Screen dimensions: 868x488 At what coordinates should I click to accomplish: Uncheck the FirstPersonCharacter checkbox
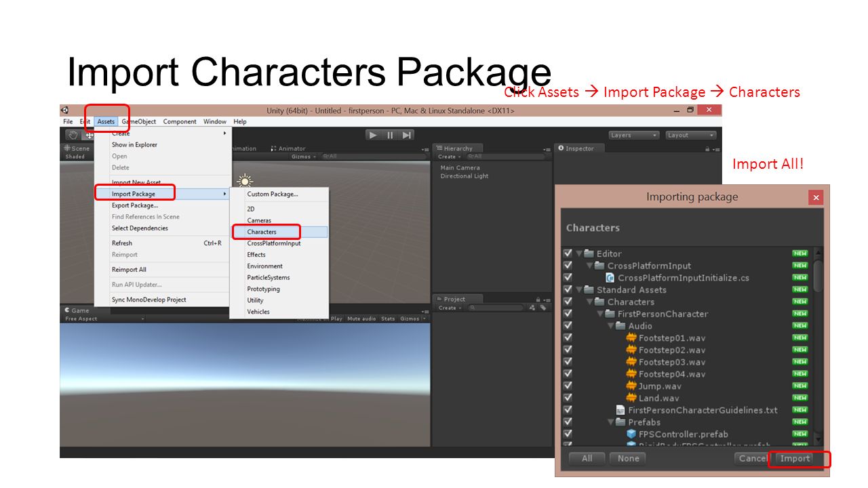point(568,314)
